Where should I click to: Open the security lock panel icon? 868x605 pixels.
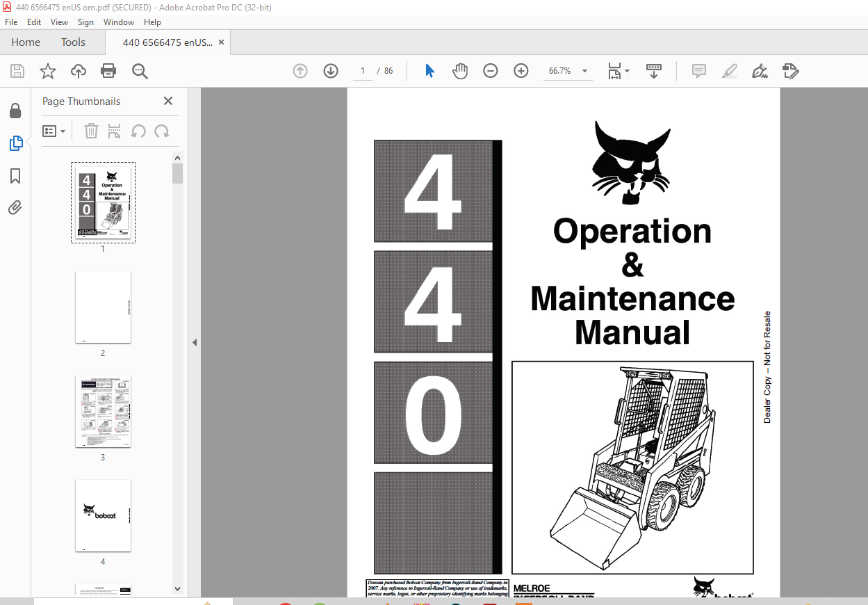tap(15, 111)
